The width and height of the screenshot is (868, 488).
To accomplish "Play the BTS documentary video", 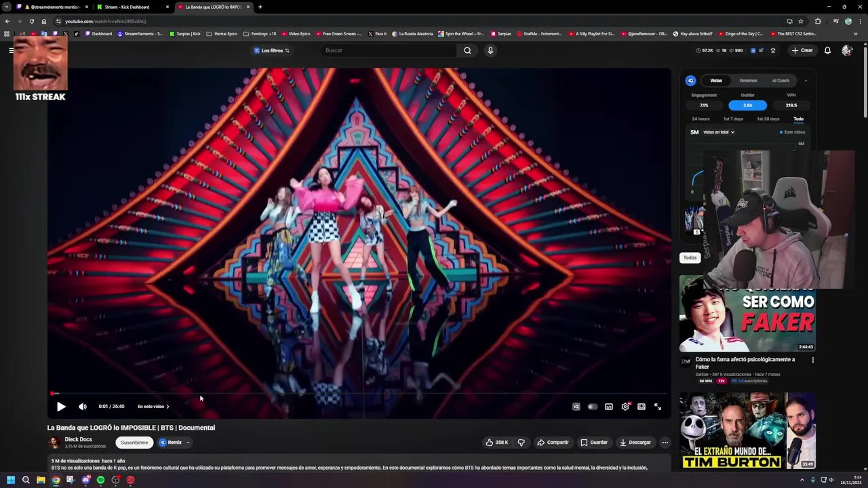I will pyautogui.click(x=61, y=407).
